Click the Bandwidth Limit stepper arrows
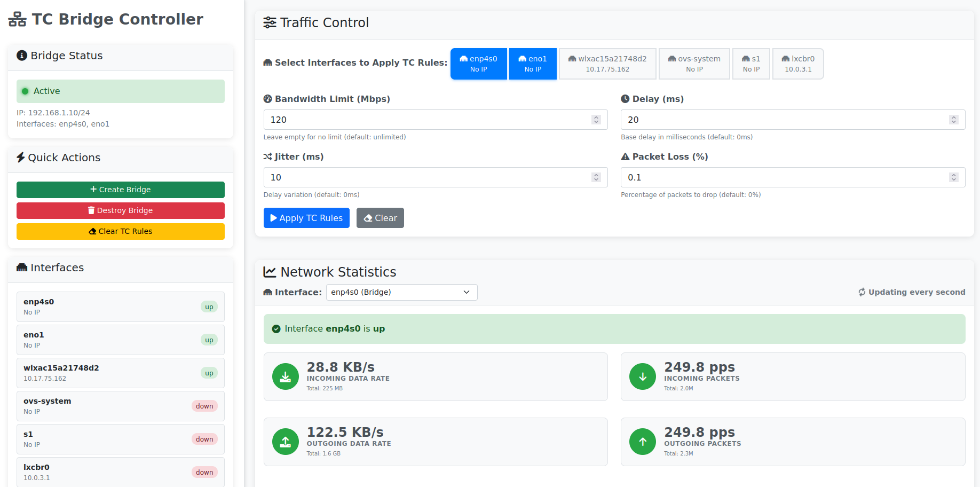This screenshot has height=487, width=980. (x=596, y=120)
